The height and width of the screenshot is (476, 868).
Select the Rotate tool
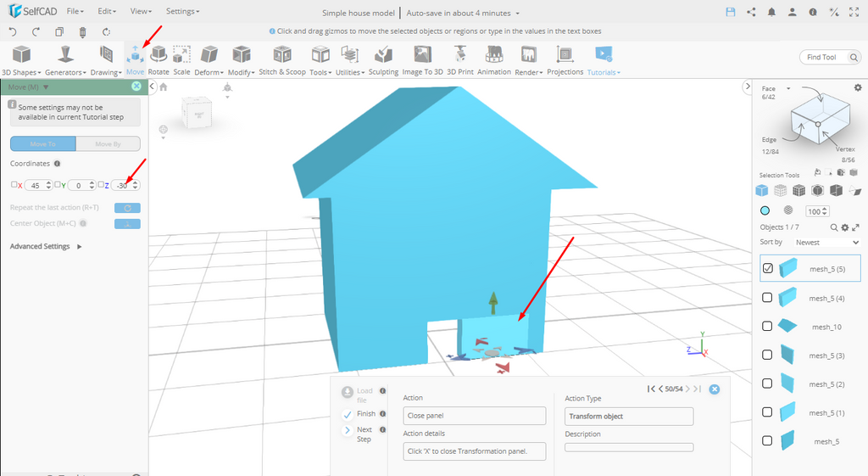(159, 60)
